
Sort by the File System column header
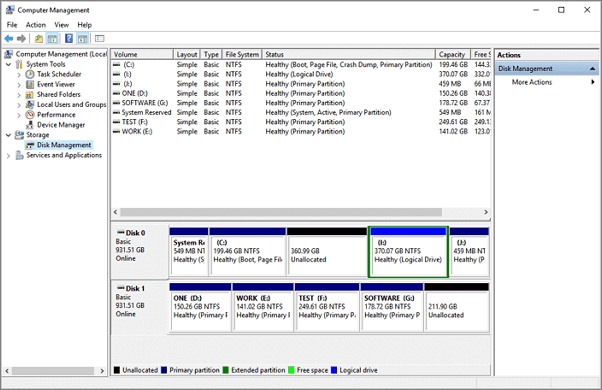pyautogui.click(x=242, y=54)
